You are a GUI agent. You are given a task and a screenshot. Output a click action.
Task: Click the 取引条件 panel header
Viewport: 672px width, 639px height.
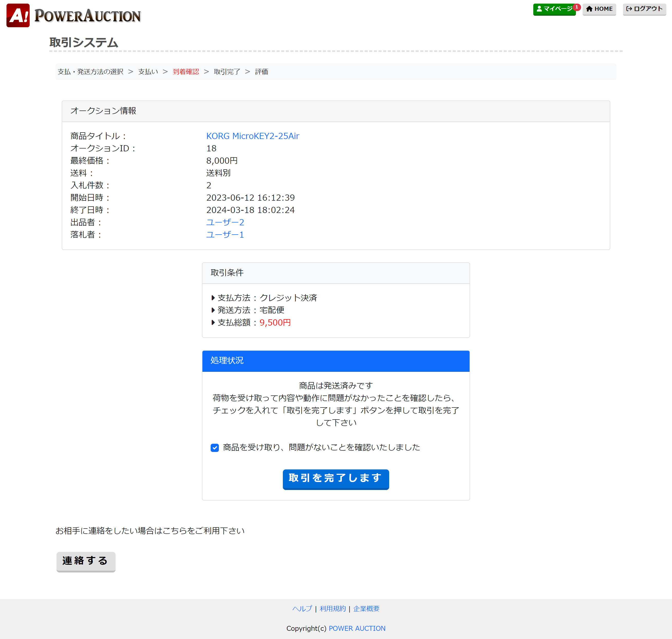336,273
